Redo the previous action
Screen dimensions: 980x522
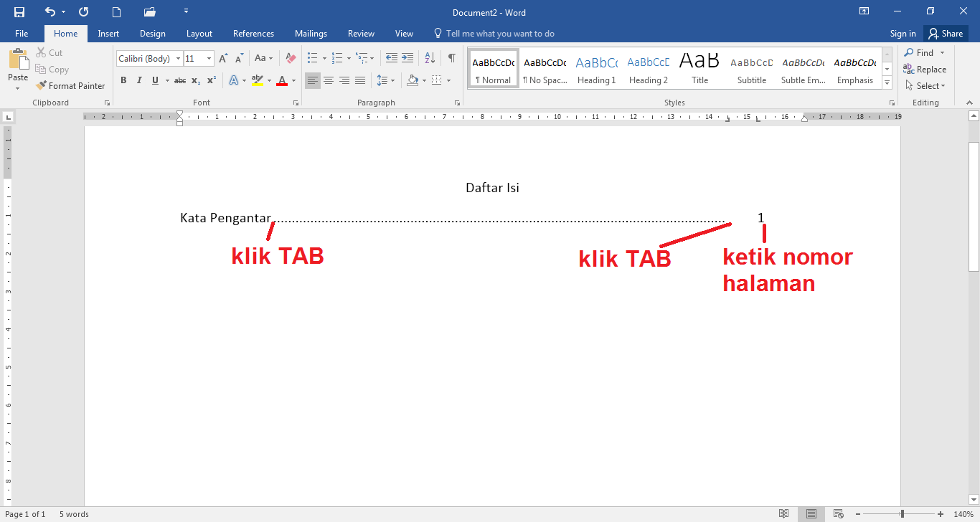84,12
